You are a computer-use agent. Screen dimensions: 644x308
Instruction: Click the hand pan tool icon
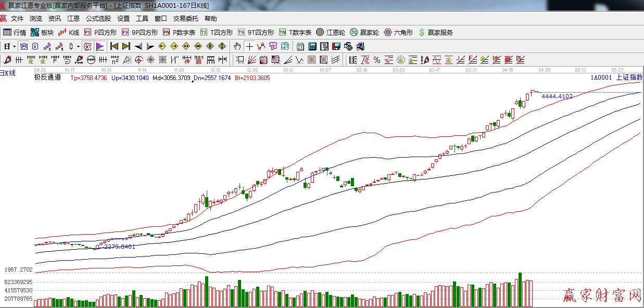coord(238,46)
